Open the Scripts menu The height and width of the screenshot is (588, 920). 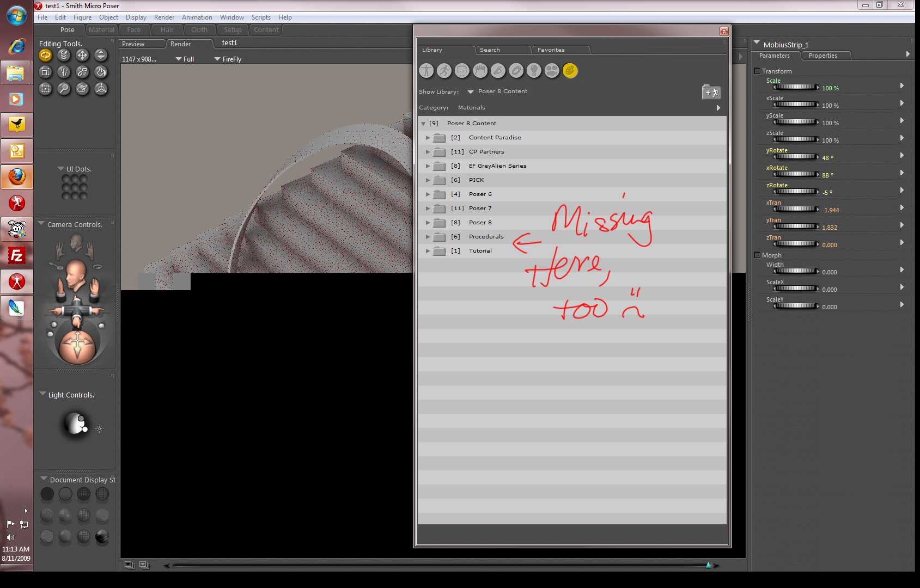tap(261, 17)
